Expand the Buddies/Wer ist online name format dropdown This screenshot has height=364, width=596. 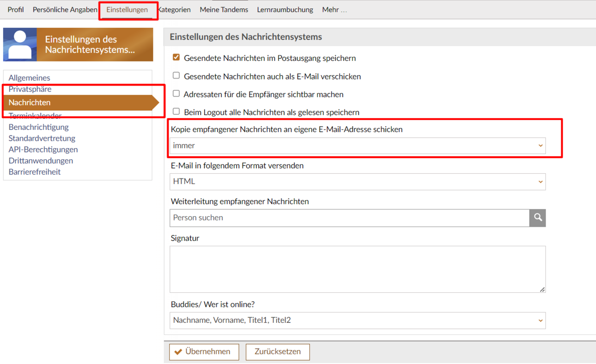tap(358, 320)
